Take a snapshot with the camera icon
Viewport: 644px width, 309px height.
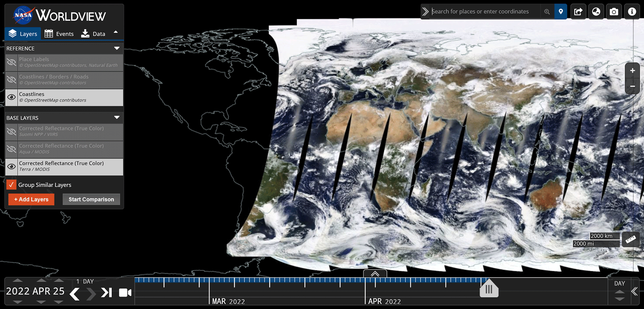pyautogui.click(x=614, y=12)
